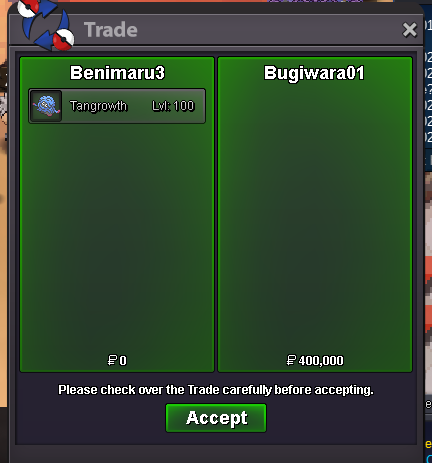Click the 'Please check over the Trade' warning text
This screenshot has height=463, width=432.
coord(216,390)
